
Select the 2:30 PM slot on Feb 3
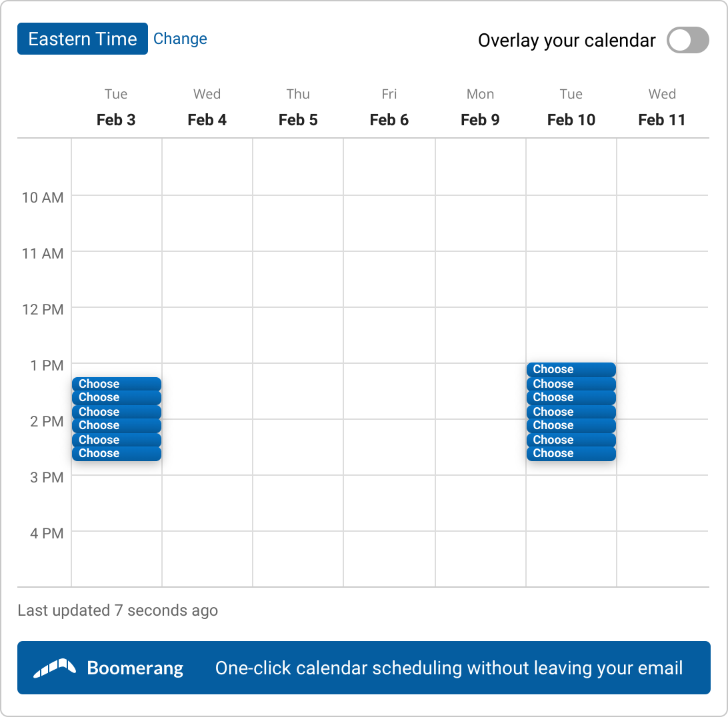coord(117,454)
